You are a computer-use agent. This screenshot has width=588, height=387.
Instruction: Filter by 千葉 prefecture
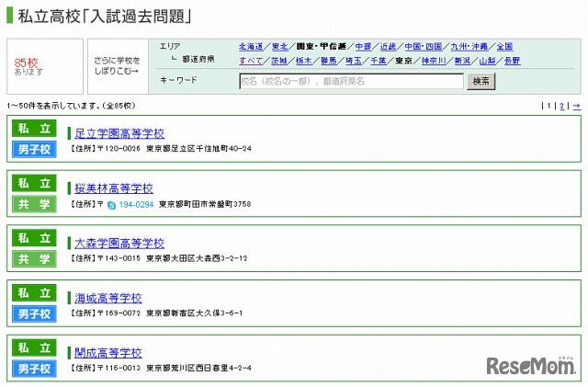point(379,61)
